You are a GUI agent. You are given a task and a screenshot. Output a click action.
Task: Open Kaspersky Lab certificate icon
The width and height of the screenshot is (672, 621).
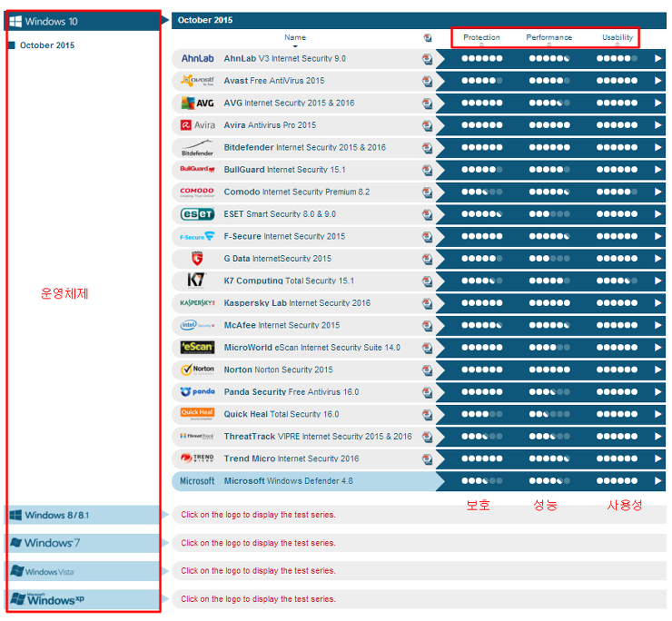coord(427,303)
